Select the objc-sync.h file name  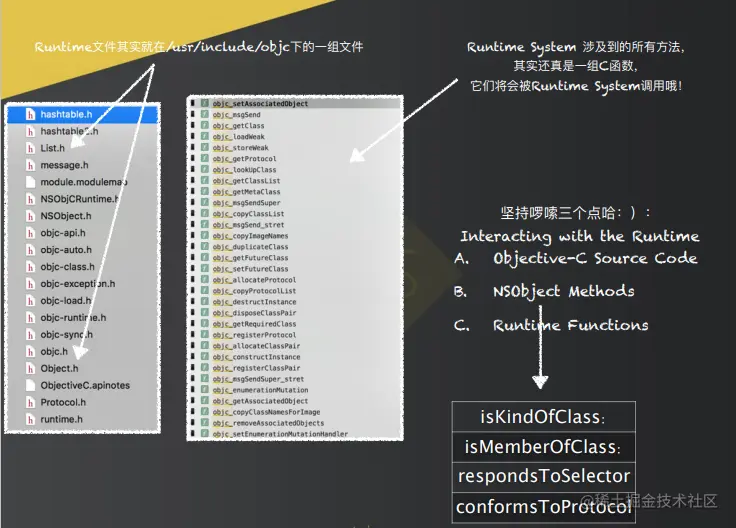point(67,335)
